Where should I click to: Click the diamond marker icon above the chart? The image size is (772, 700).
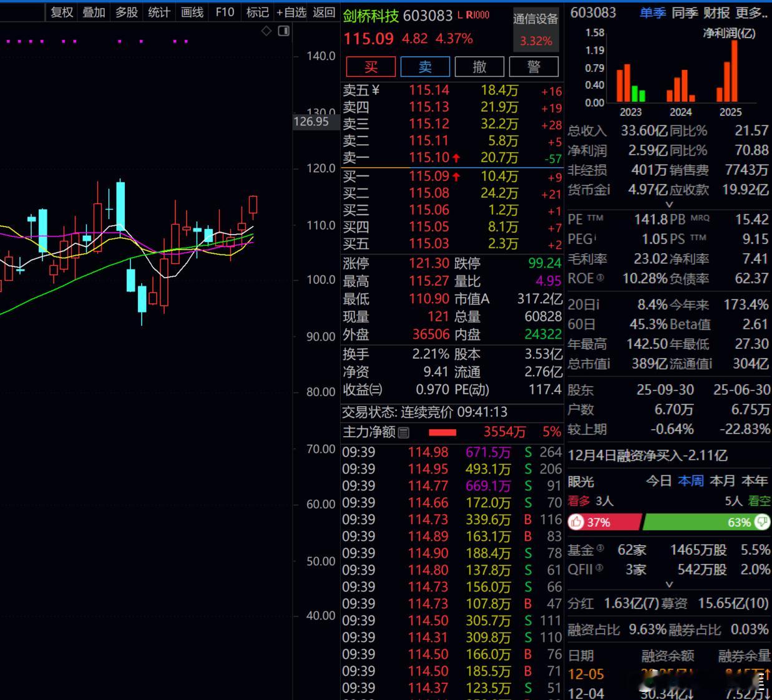pyautogui.click(x=266, y=31)
